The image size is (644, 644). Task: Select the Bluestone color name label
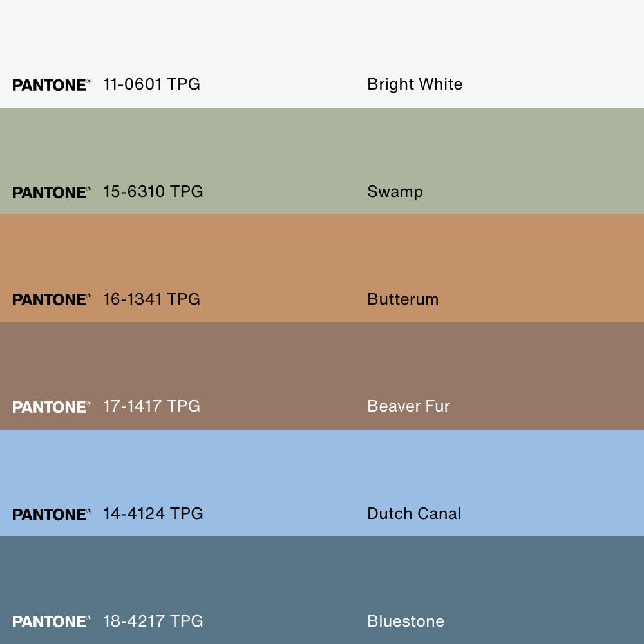coord(406,621)
